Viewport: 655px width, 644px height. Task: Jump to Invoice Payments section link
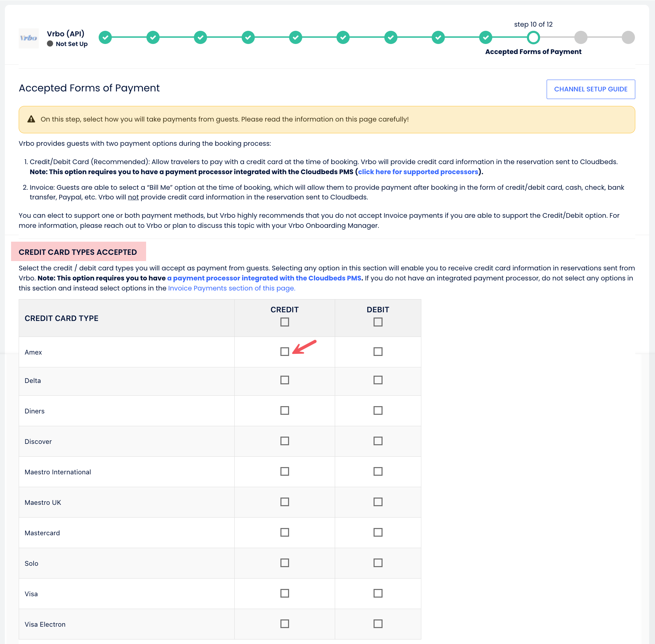click(232, 288)
